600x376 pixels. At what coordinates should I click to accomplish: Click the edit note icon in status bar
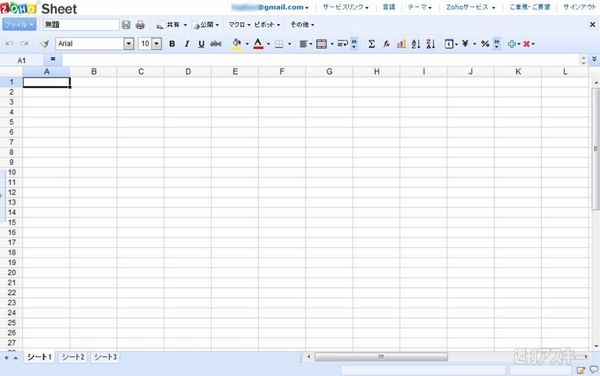581,370
